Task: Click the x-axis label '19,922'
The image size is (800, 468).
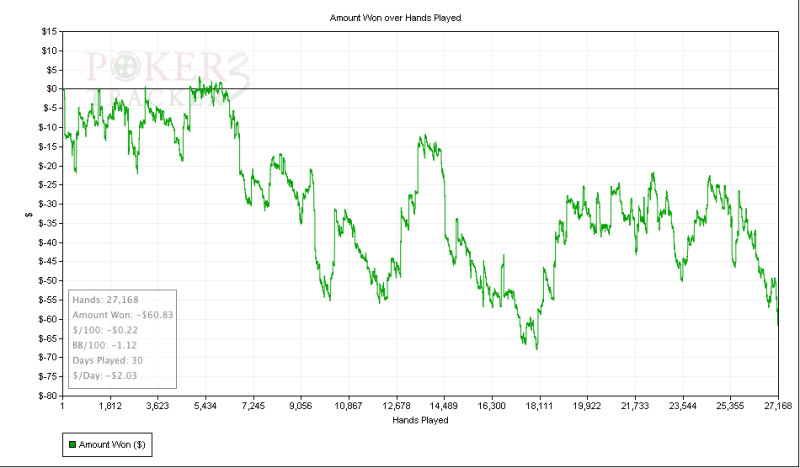Action: (587, 406)
